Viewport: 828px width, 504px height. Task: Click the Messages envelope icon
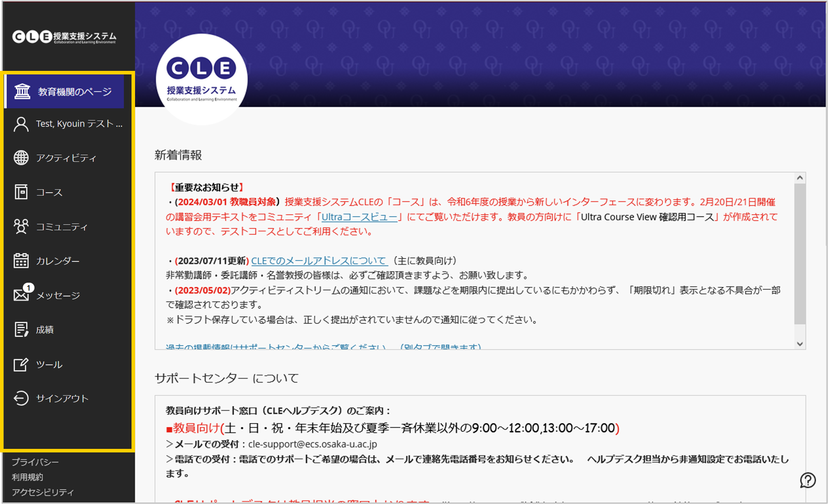tap(21, 295)
